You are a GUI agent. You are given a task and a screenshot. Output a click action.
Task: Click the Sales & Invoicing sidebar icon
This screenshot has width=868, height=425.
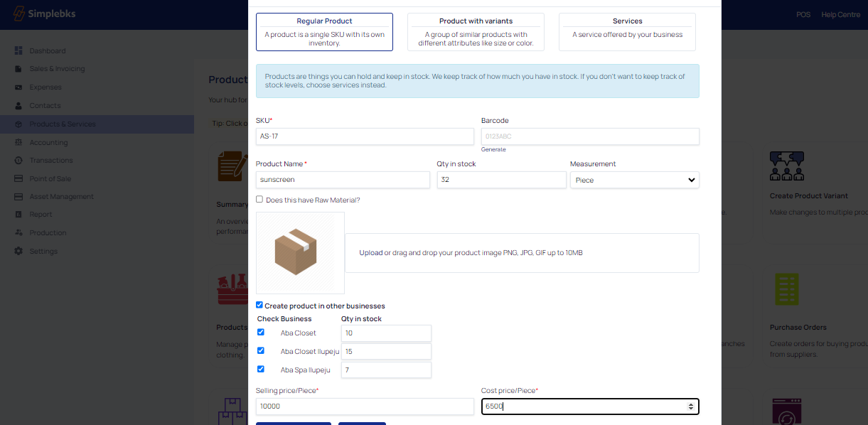coord(18,69)
